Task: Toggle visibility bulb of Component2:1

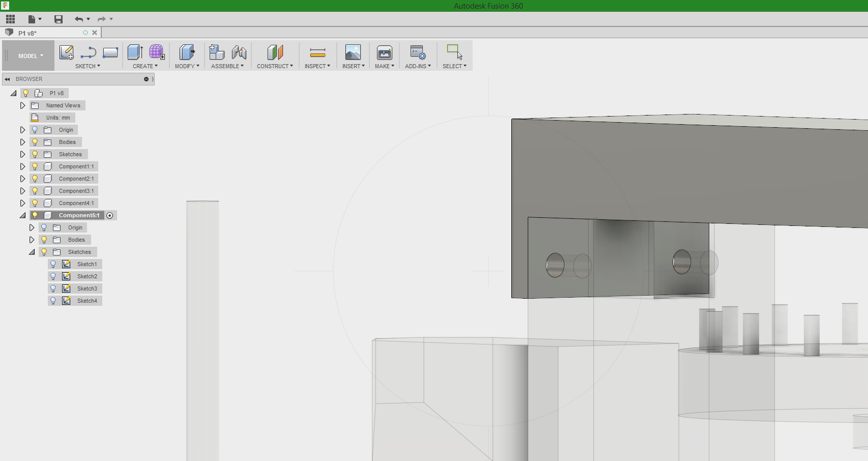Action: (35, 179)
